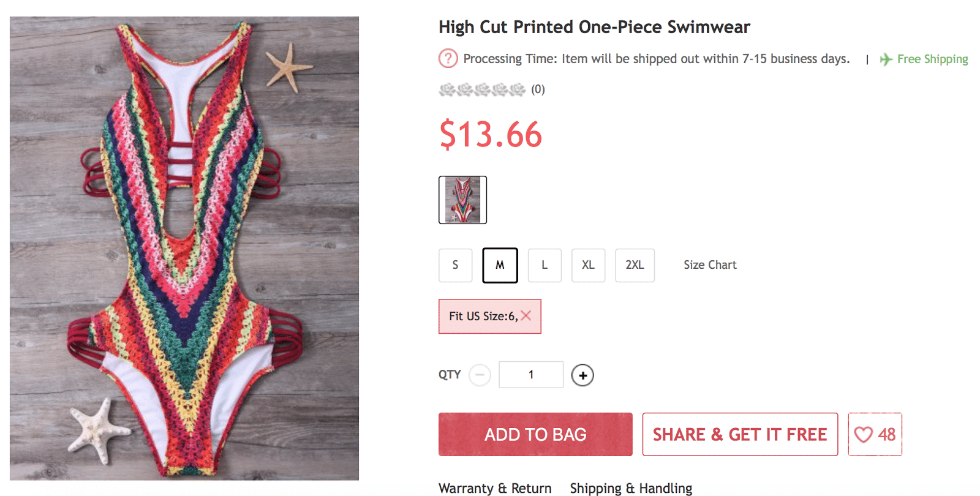Click the quantity input field
This screenshot has height=496, width=980.
pyautogui.click(x=531, y=375)
